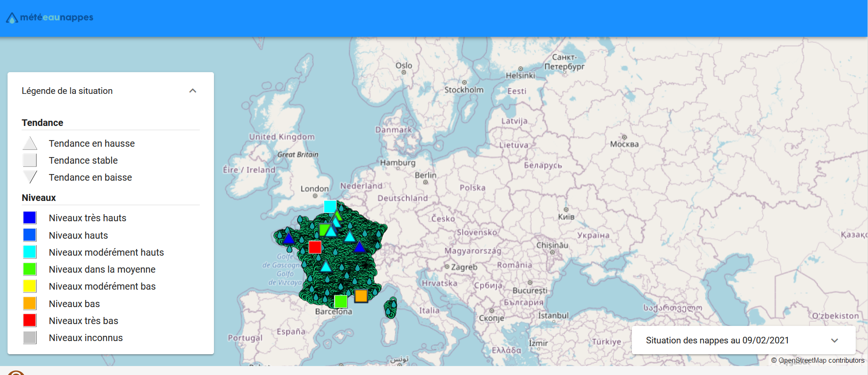Screen dimensions: 868x375
Task: Select the cyan square marker in northern France
Action: click(x=330, y=207)
